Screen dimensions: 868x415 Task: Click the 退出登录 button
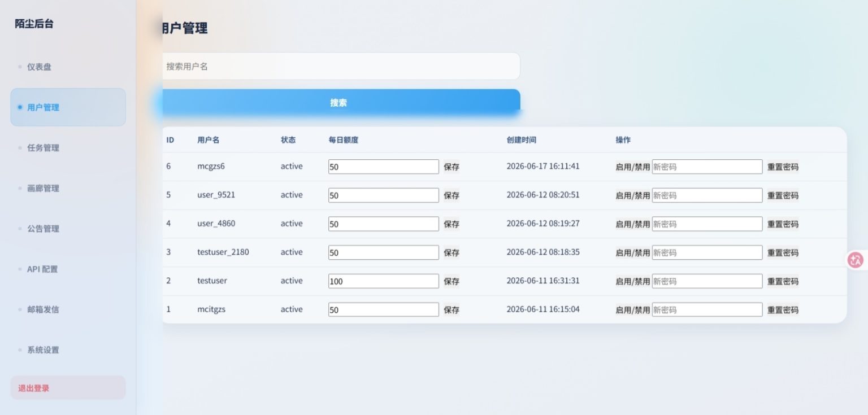coord(68,388)
